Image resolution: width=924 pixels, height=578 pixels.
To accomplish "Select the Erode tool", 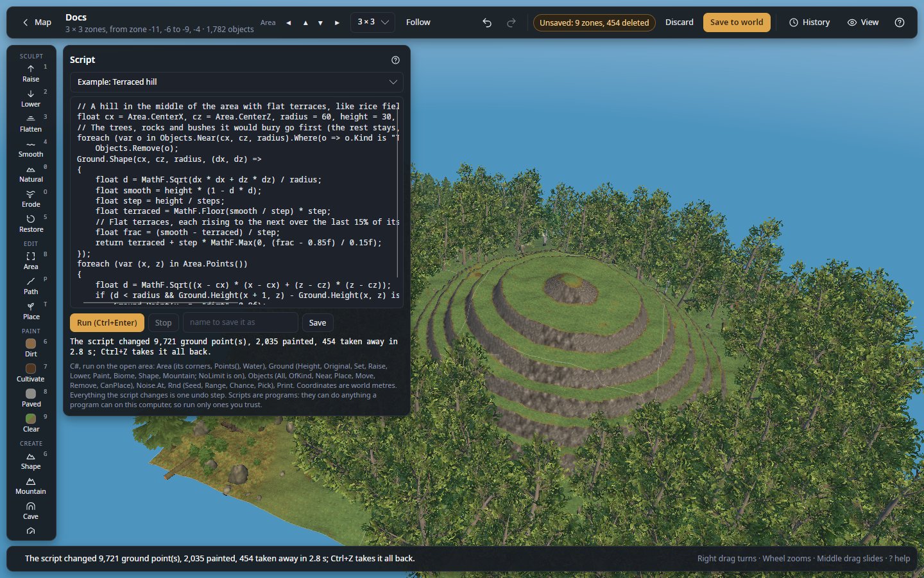I will click(31, 198).
